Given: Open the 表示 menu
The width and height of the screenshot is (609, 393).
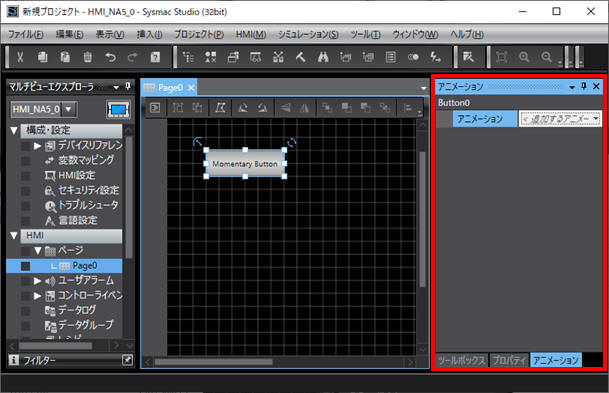Looking at the screenshot, I should point(110,35).
